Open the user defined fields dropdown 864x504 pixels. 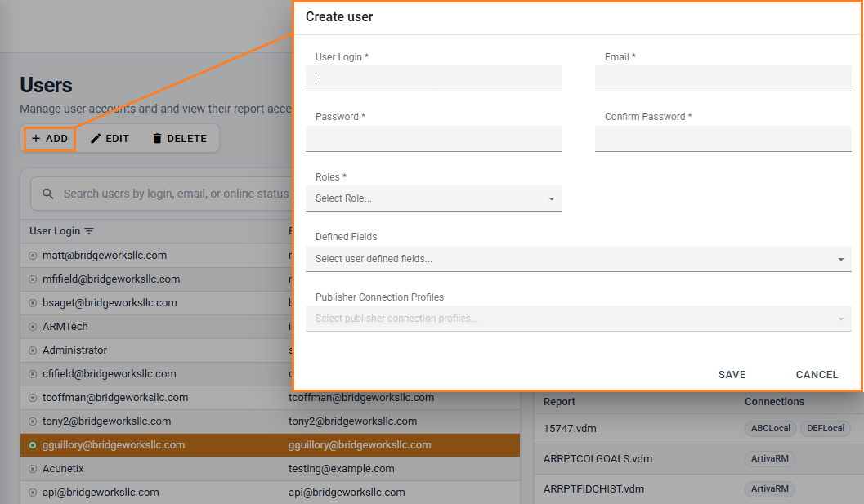[579, 258]
